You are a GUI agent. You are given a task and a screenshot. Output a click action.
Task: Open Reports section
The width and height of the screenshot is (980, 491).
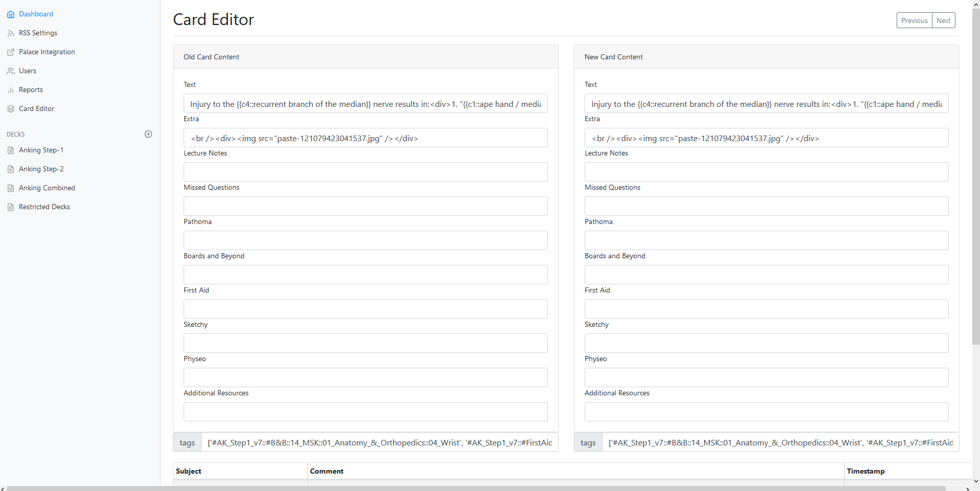click(31, 90)
